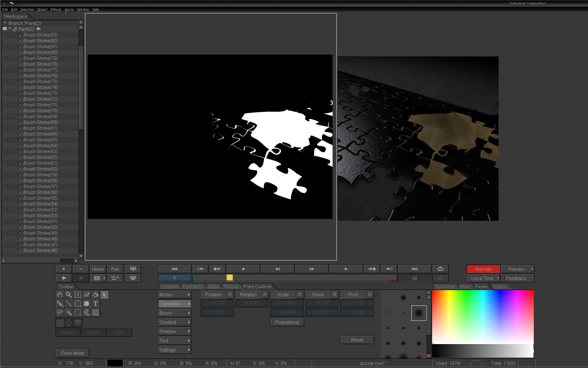Viewport: 588px width, 368px height.
Task: Click the loop playback icon
Action: (440, 269)
